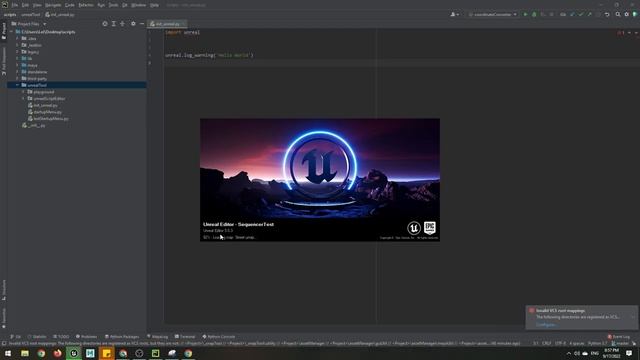
Task: Open the File menu
Action: pyautogui.click(x=15, y=5)
